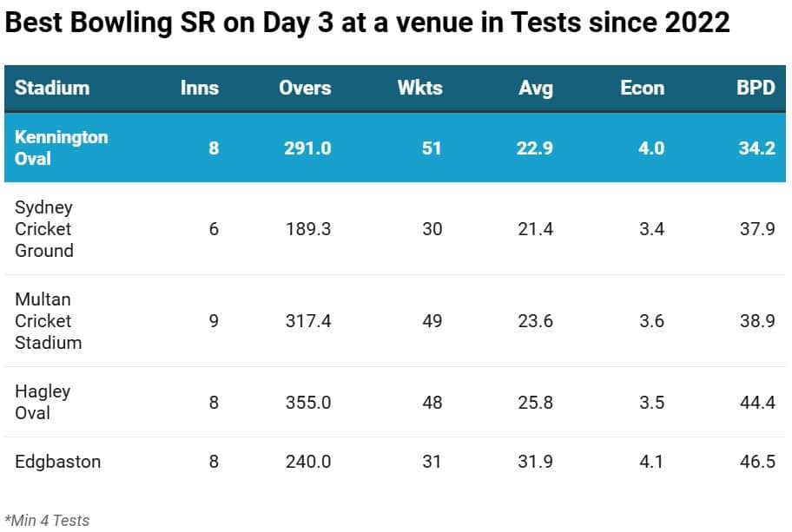This screenshot has height=532, width=792.
Task: Select the Kennington Oval row name
Action: 61,148
